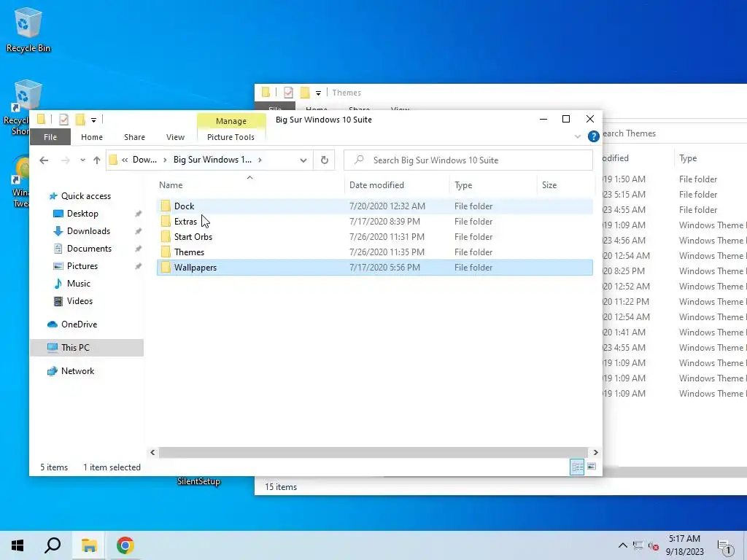Open Music in navigation pane
The width and height of the screenshot is (747, 560).
[x=78, y=284]
